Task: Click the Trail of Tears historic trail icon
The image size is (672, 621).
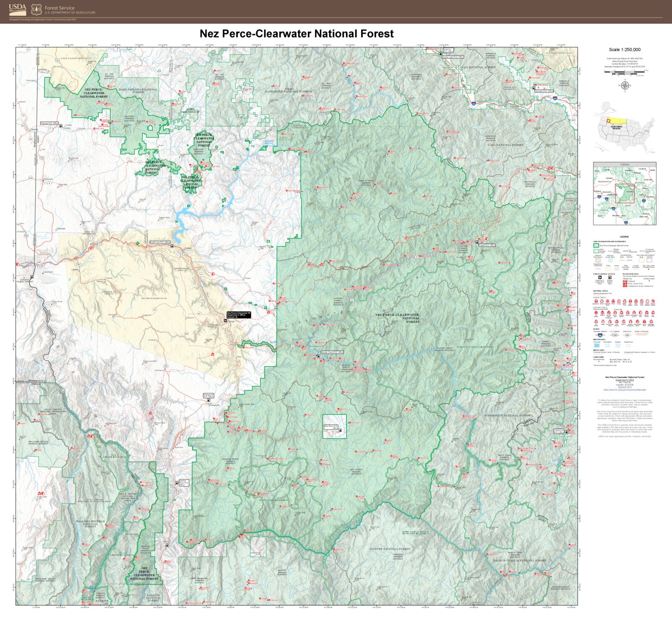Action: click(644, 321)
